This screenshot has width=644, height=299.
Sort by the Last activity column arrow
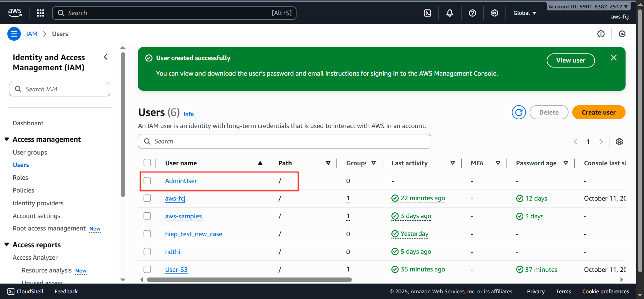point(453,163)
